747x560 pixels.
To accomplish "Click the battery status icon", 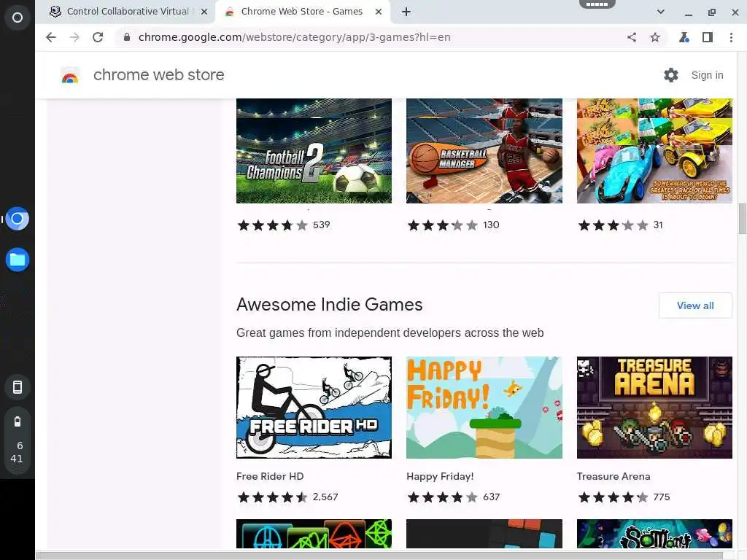I will tap(18, 421).
